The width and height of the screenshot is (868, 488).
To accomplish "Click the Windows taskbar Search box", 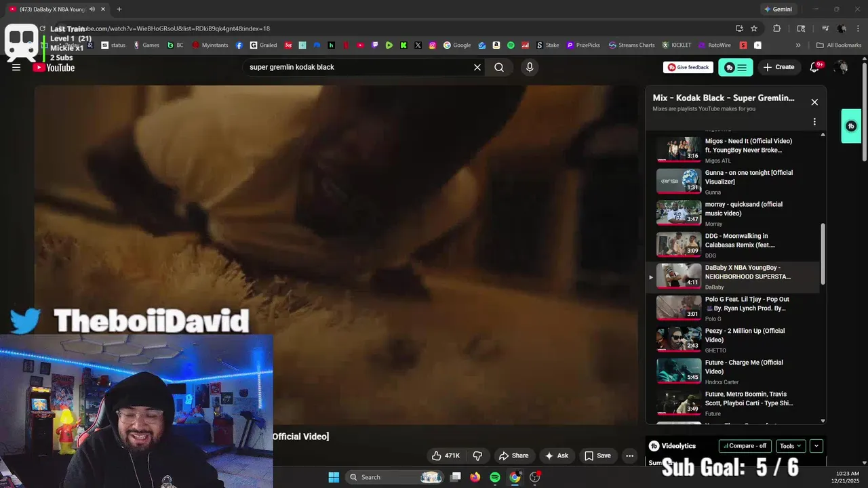I will (395, 477).
